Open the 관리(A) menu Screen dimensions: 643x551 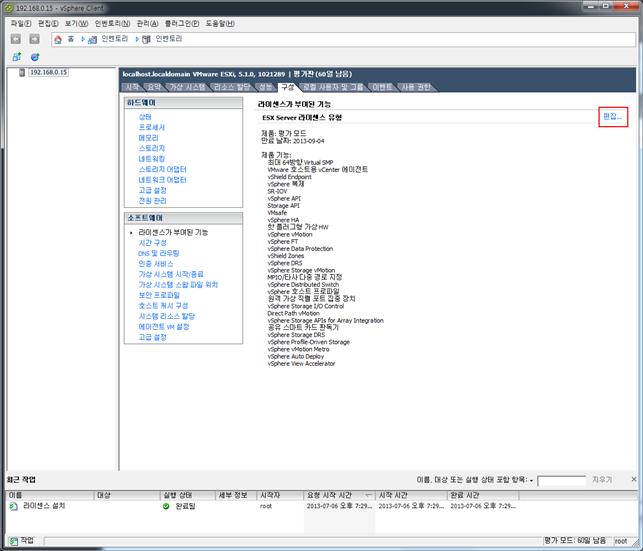point(147,24)
